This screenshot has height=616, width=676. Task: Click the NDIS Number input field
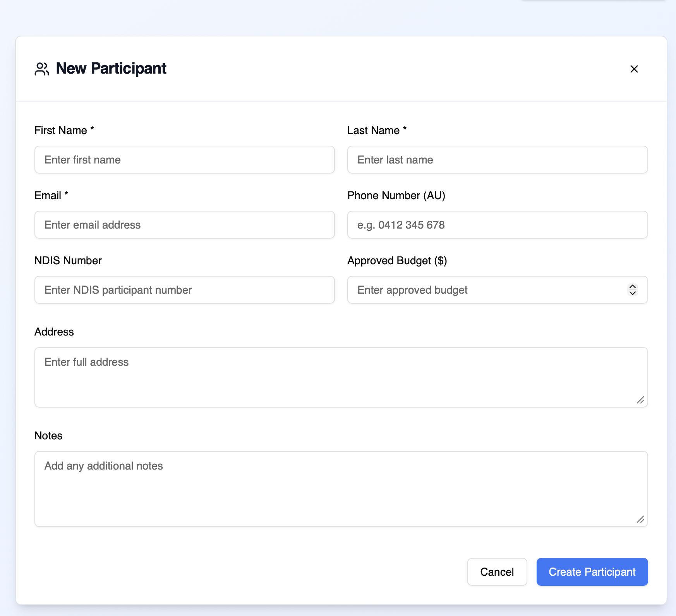coord(185,290)
